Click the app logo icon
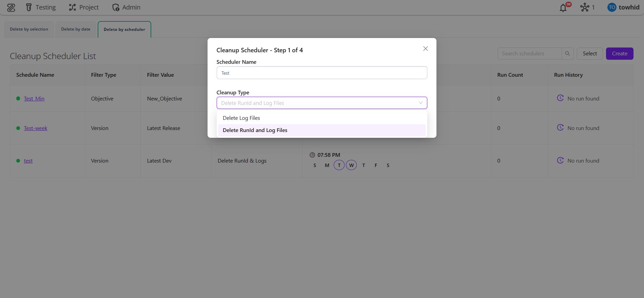The image size is (644, 298). point(11,7)
